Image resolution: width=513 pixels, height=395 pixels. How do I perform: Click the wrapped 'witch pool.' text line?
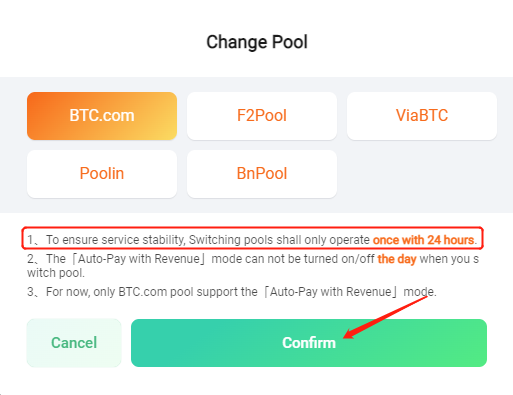pos(56,273)
